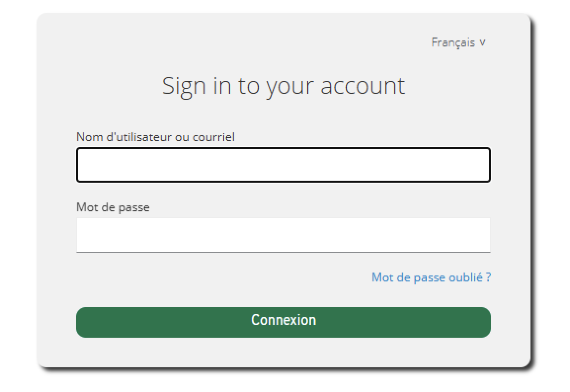The width and height of the screenshot is (570, 392).
Task: Click the login card background area
Action: pyautogui.click(x=283, y=353)
